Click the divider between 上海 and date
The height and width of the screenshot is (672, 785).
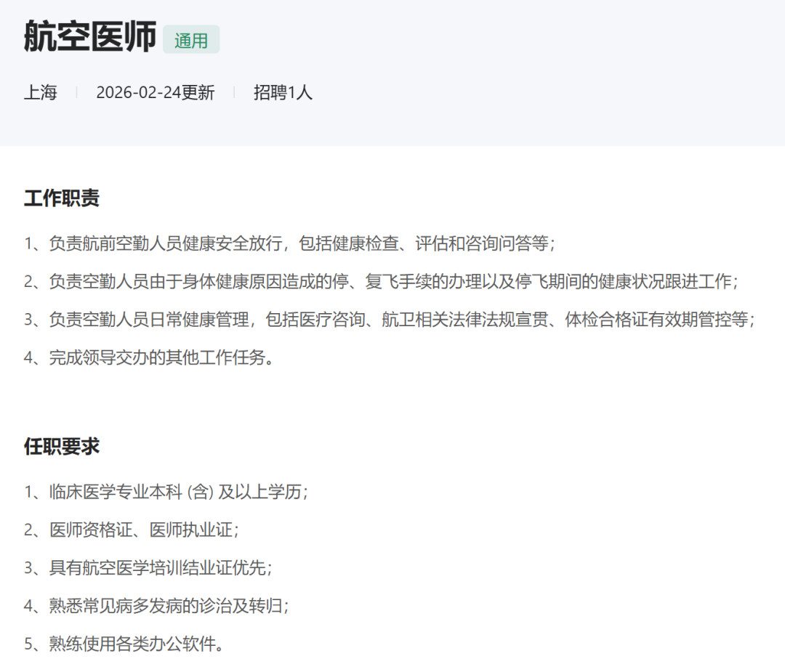click(x=76, y=92)
